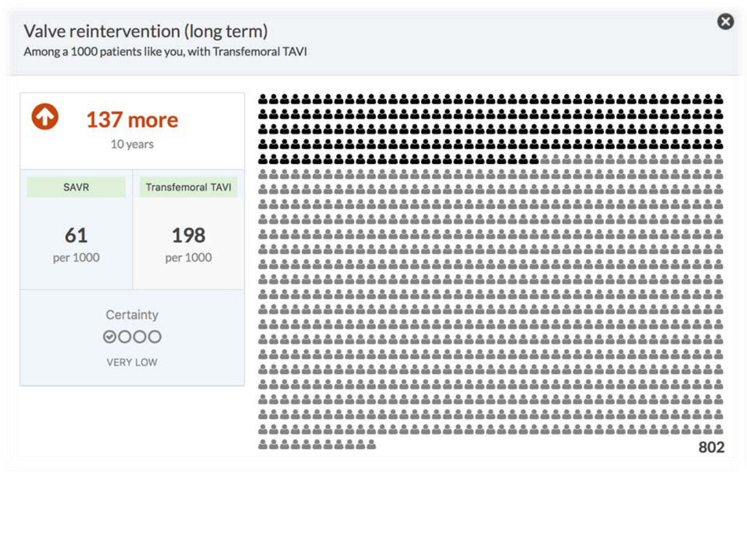Click the first gray person icon in the bottom row

tap(263, 445)
